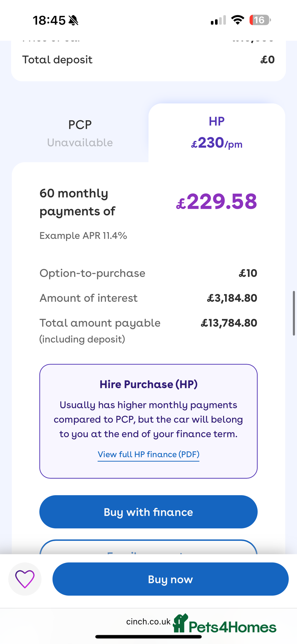Screen dimensions: 297x644
Task: Tap the partially hidden outlined button below Buy with finance
Action: (148, 547)
